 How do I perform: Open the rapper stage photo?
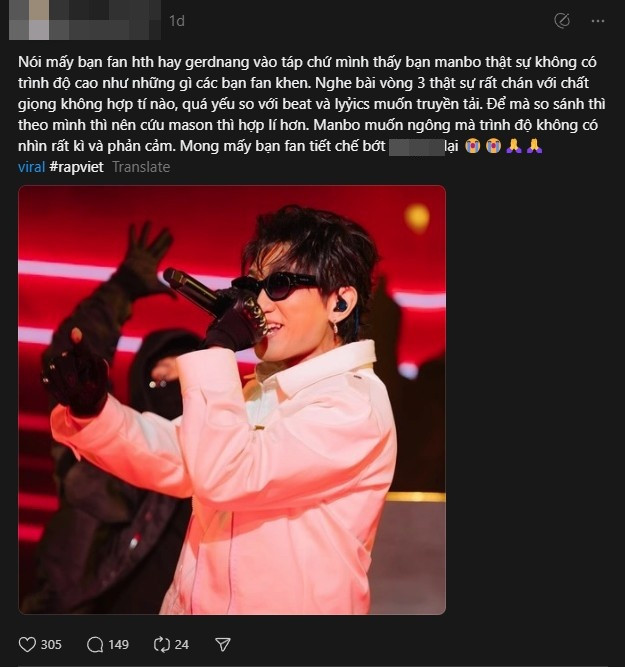pos(232,400)
